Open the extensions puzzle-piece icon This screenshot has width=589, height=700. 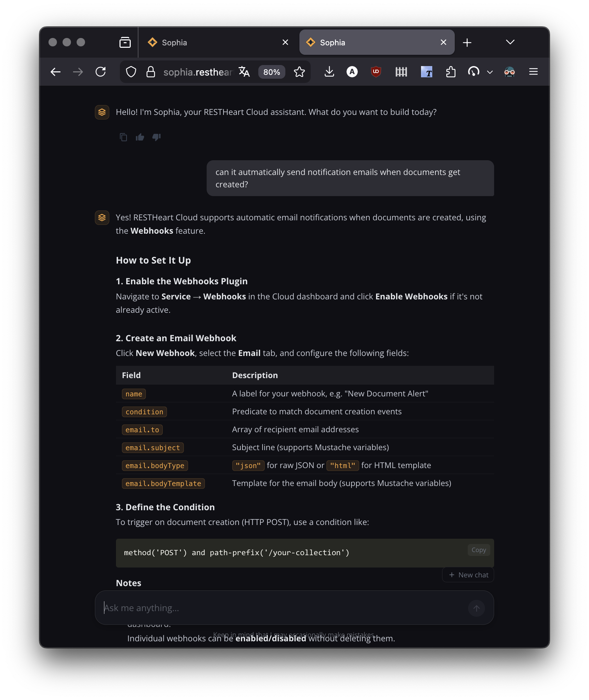click(x=451, y=72)
